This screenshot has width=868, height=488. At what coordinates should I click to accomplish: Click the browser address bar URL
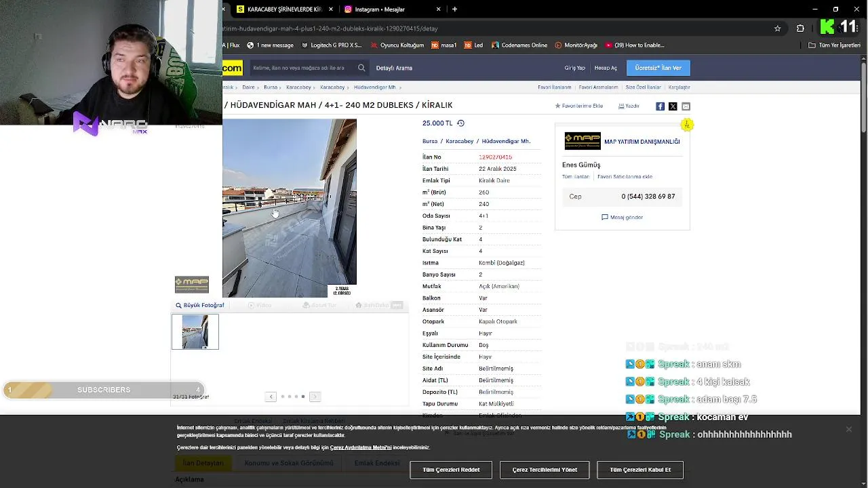[x=330, y=28]
